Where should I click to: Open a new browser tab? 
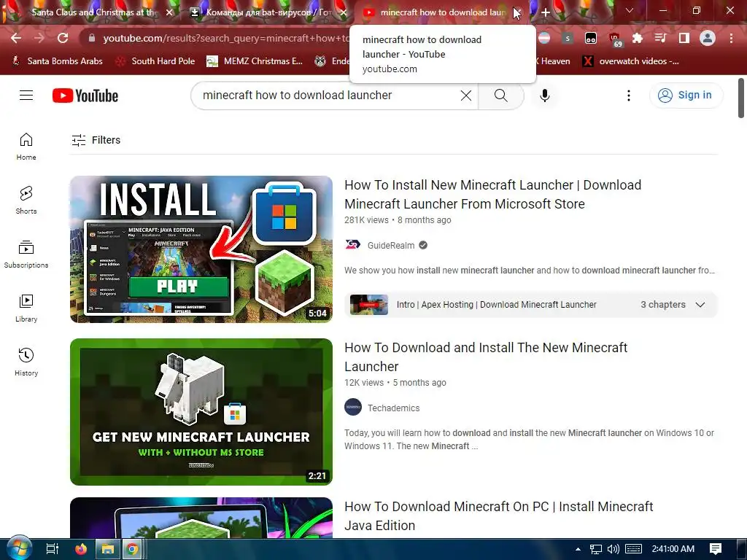click(x=546, y=12)
